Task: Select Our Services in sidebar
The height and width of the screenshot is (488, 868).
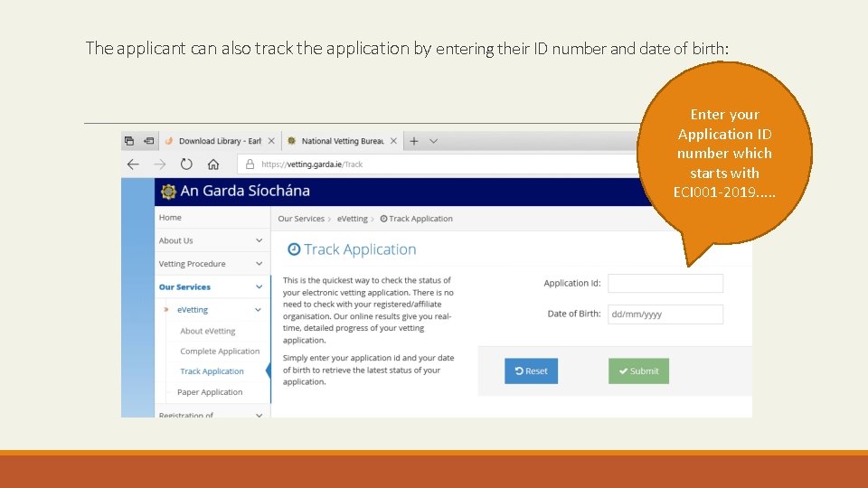Action: [184, 287]
